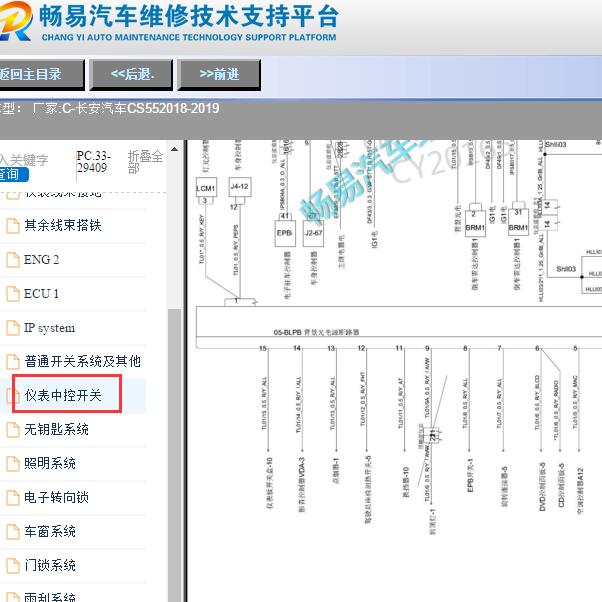This screenshot has height=602, width=602.
Task: Click the document icon beside 门锁系统
Action: coord(13,566)
